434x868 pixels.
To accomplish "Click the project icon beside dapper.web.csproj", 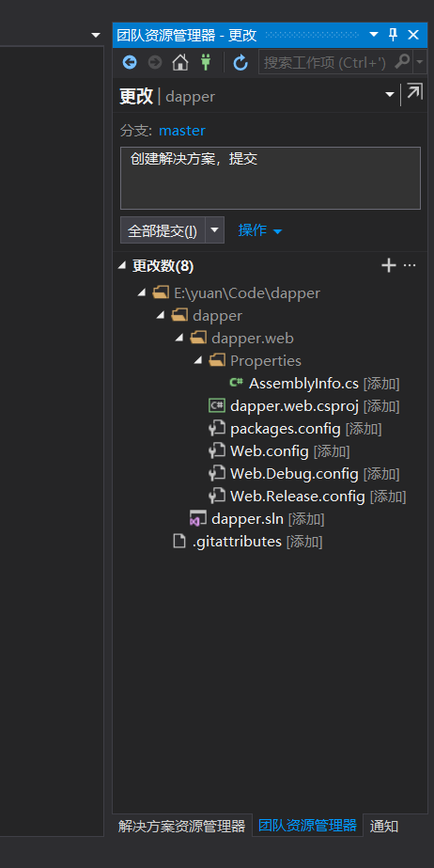I will [x=217, y=405].
